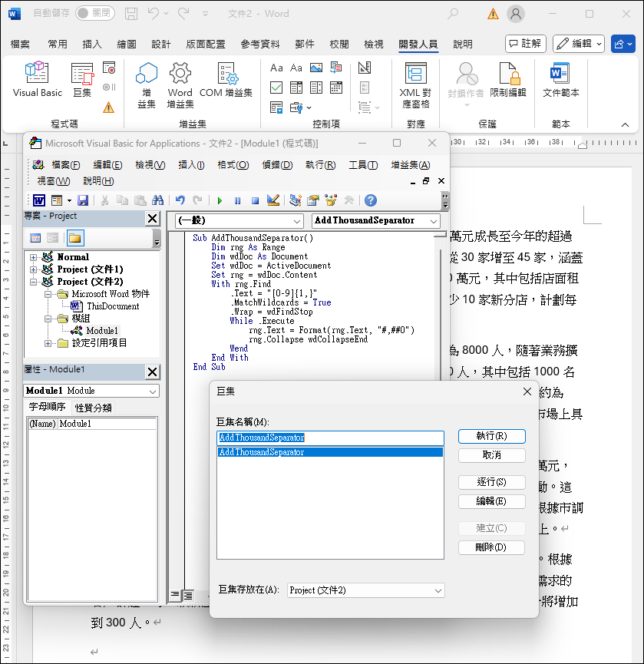Screen dimensions: 644x664
Task: Expand the Normal project node
Action: coord(33,257)
